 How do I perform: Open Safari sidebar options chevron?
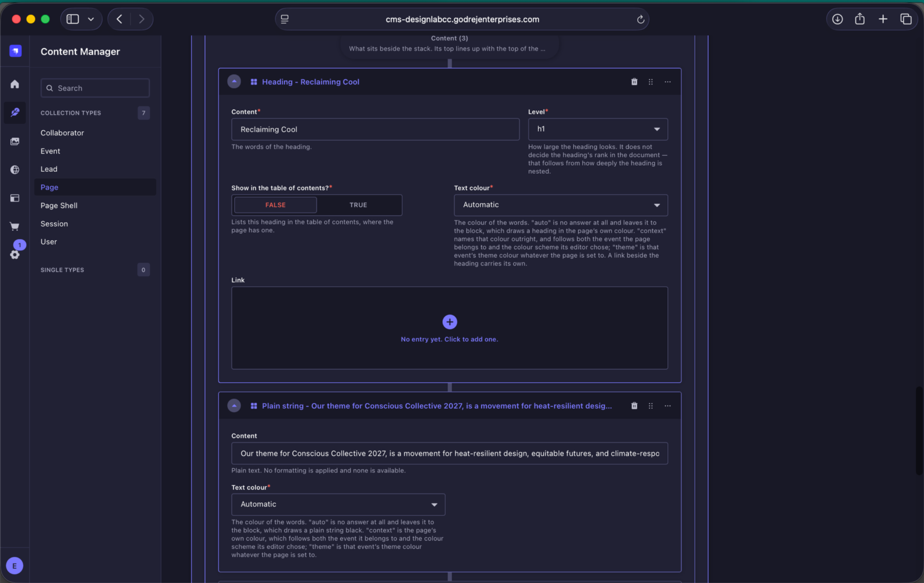pyautogui.click(x=91, y=19)
